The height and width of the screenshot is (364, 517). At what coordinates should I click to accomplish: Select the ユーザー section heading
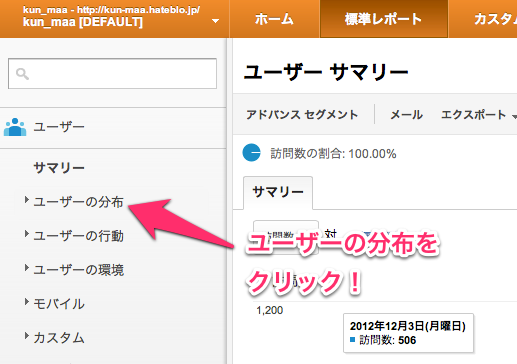tap(59, 127)
